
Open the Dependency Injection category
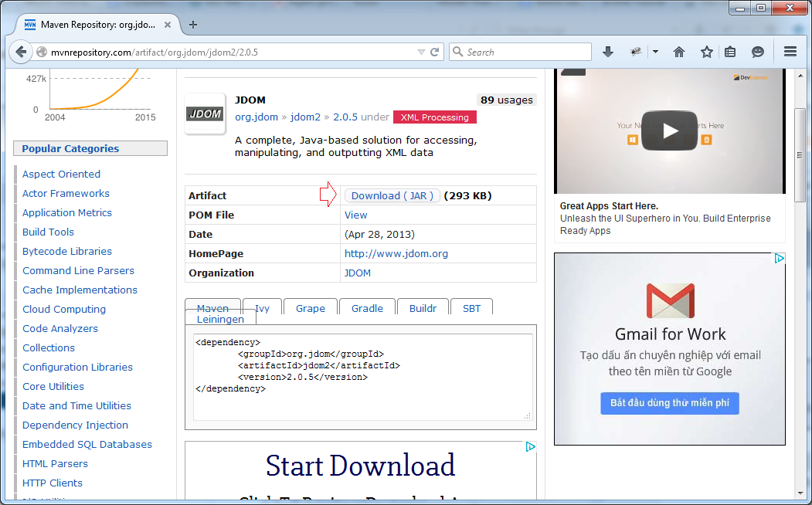[x=75, y=425]
